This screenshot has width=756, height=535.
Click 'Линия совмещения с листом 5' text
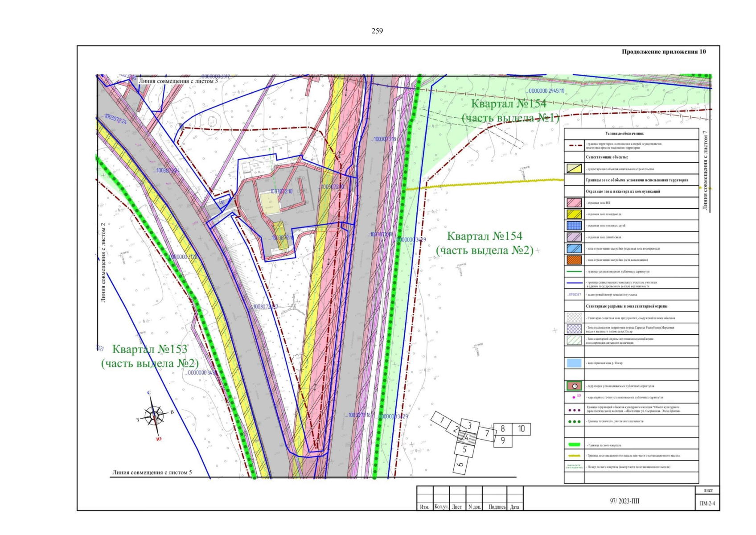[x=152, y=472]
